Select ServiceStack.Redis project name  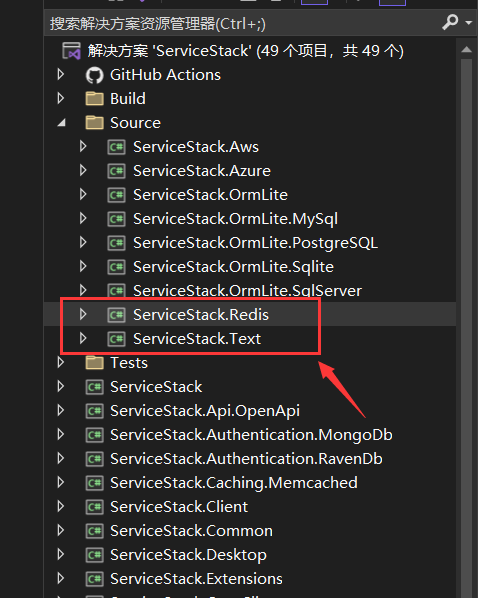201,315
